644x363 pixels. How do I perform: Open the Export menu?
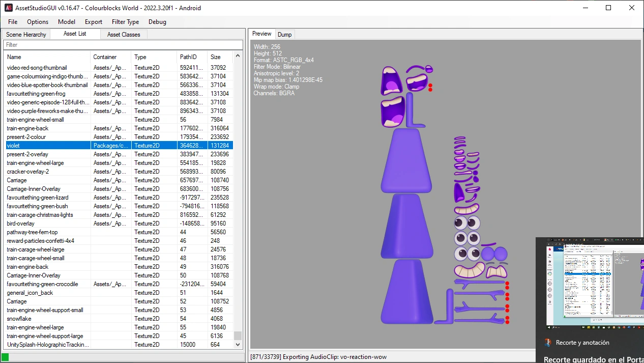coord(93,22)
